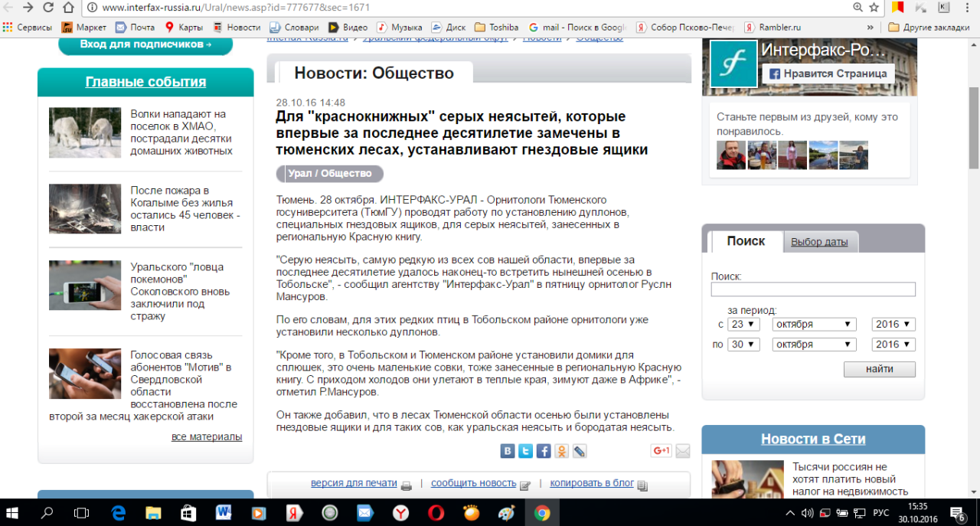Image resolution: width=980 pixels, height=526 pixels.
Task: Open wolves attack news thumbnail
Action: pyautogui.click(x=85, y=132)
